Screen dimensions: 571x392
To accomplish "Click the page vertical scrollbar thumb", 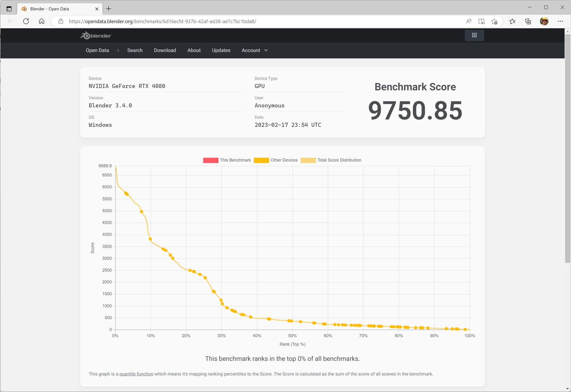I will [568, 148].
